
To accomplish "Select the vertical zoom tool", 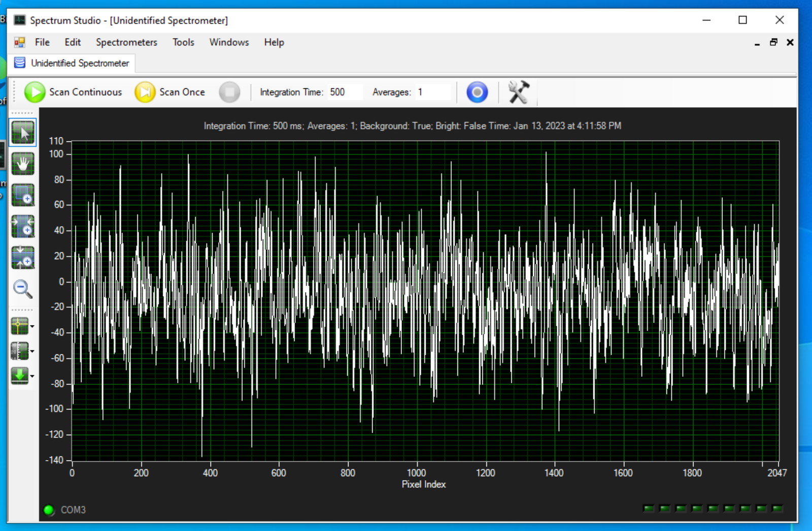I will click(23, 258).
